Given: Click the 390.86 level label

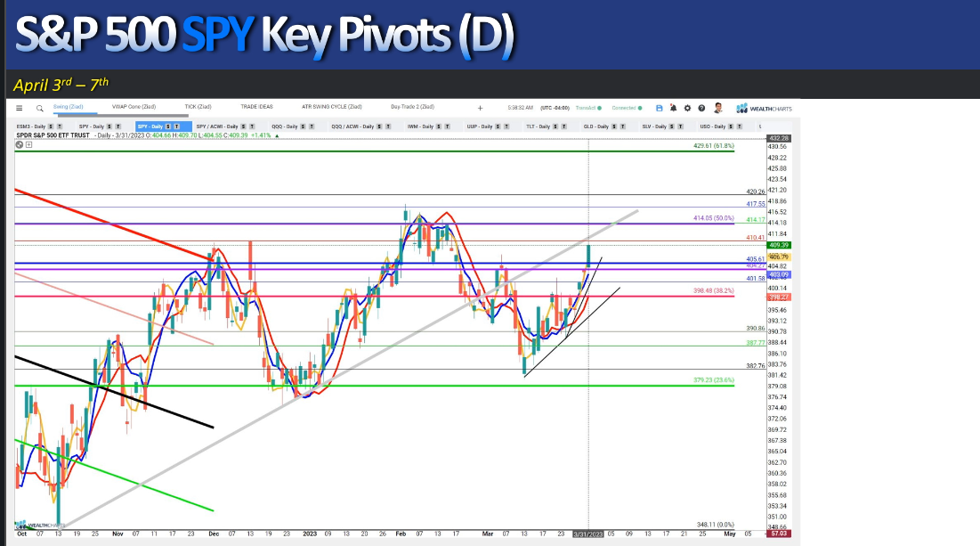Looking at the screenshot, I should point(756,329).
